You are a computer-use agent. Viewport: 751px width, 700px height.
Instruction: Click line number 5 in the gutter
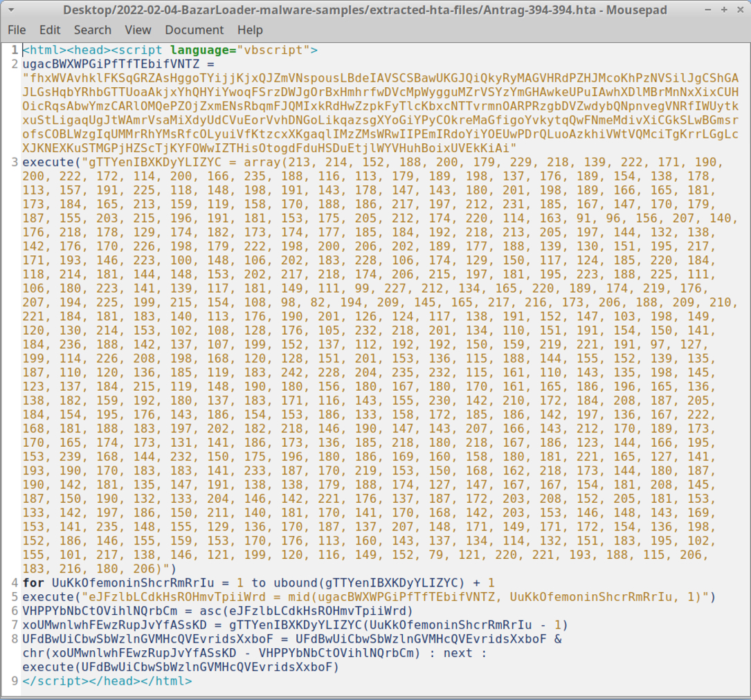[15, 597]
